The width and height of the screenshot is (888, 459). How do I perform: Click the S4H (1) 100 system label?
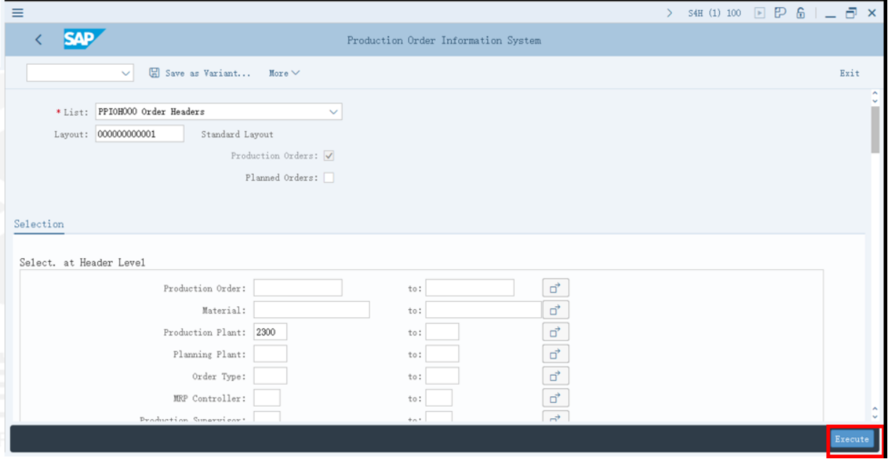[714, 13]
